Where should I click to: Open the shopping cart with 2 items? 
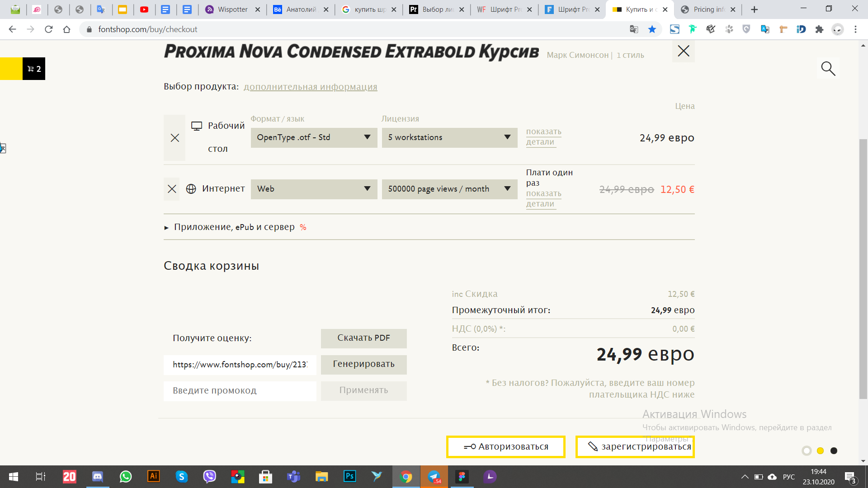[34, 69]
